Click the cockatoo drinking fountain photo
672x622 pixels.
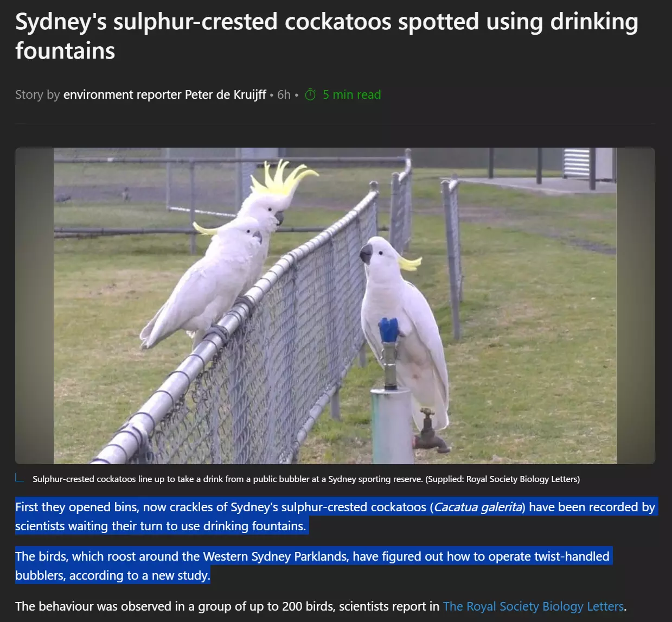tap(335, 306)
